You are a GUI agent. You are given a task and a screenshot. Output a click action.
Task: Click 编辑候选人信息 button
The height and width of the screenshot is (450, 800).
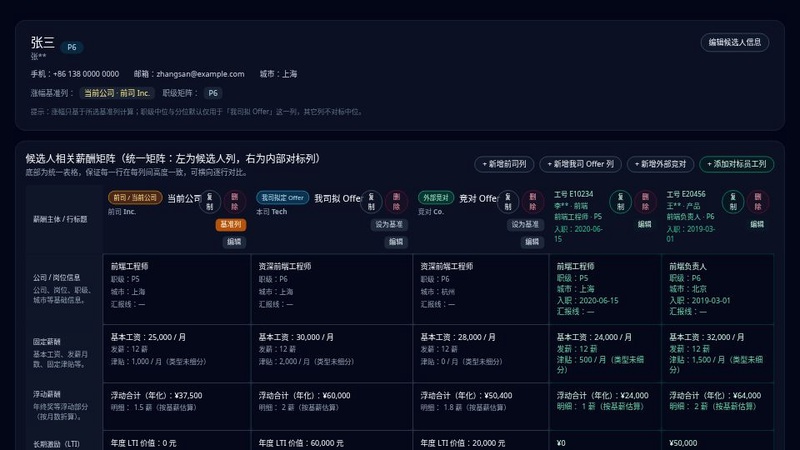(735, 42)
